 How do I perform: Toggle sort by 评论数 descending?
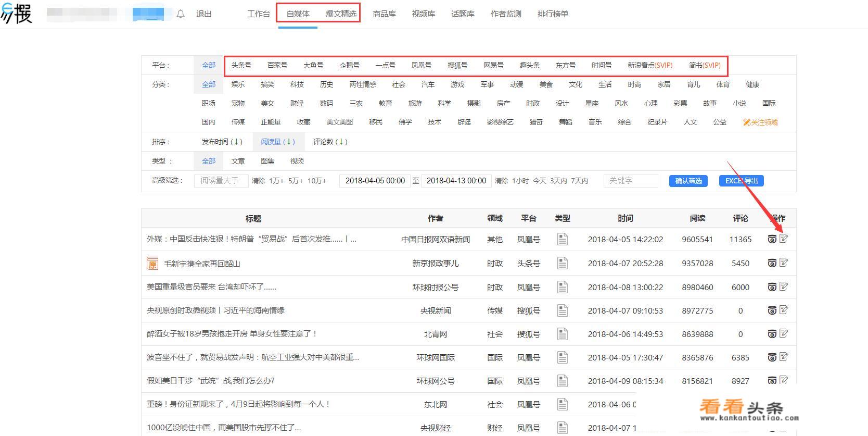pyautogui.click(x=330, y=142)
